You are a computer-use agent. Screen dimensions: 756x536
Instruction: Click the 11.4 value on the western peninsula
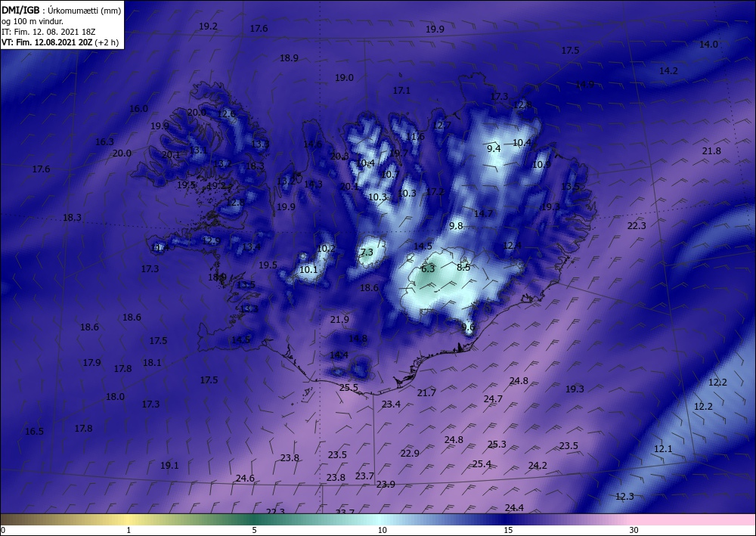160,248
